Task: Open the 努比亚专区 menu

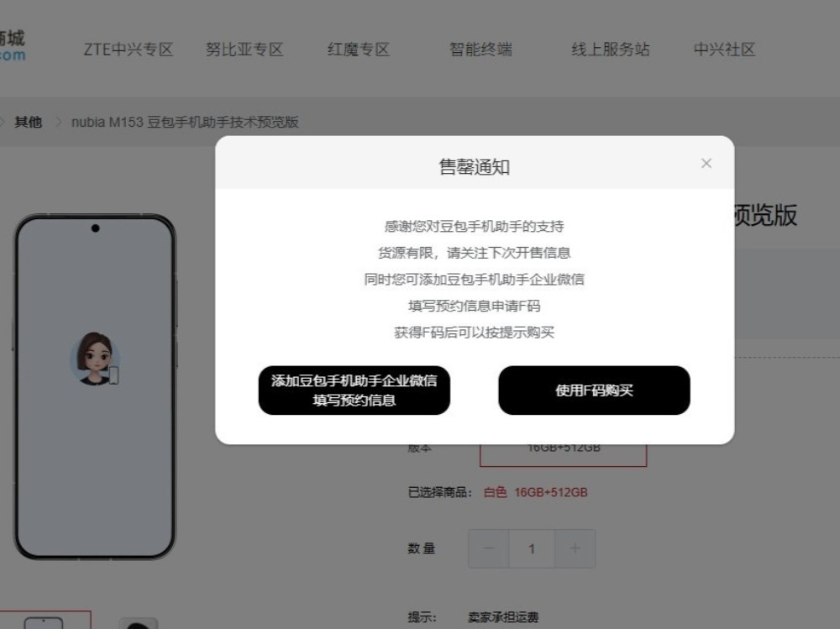Action: click(x=244, y=50)
